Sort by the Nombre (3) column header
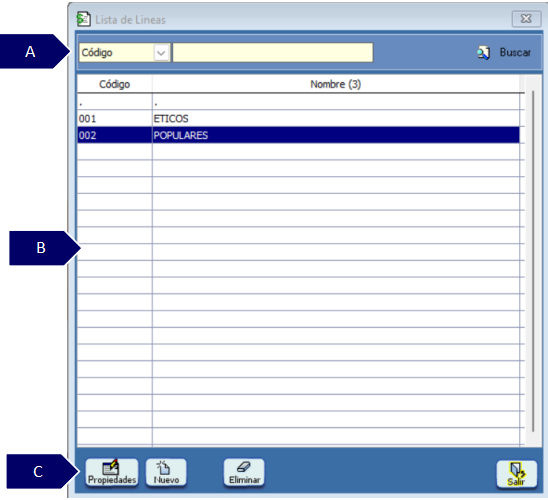 [336, 84]
